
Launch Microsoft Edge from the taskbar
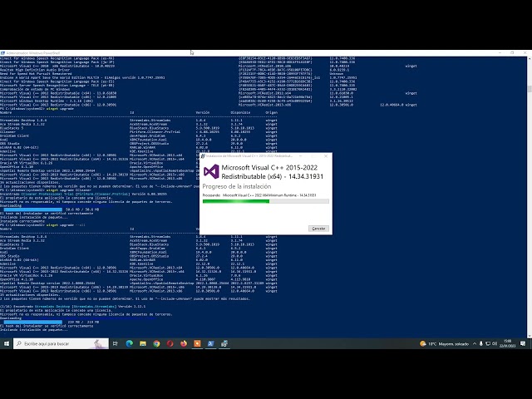(x=130, y=343)
